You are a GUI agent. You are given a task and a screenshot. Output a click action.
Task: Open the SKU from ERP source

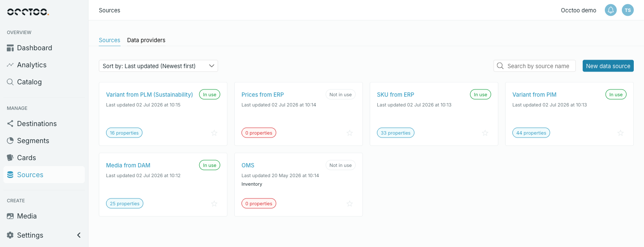pyautogui.click(x=396, y=95)
